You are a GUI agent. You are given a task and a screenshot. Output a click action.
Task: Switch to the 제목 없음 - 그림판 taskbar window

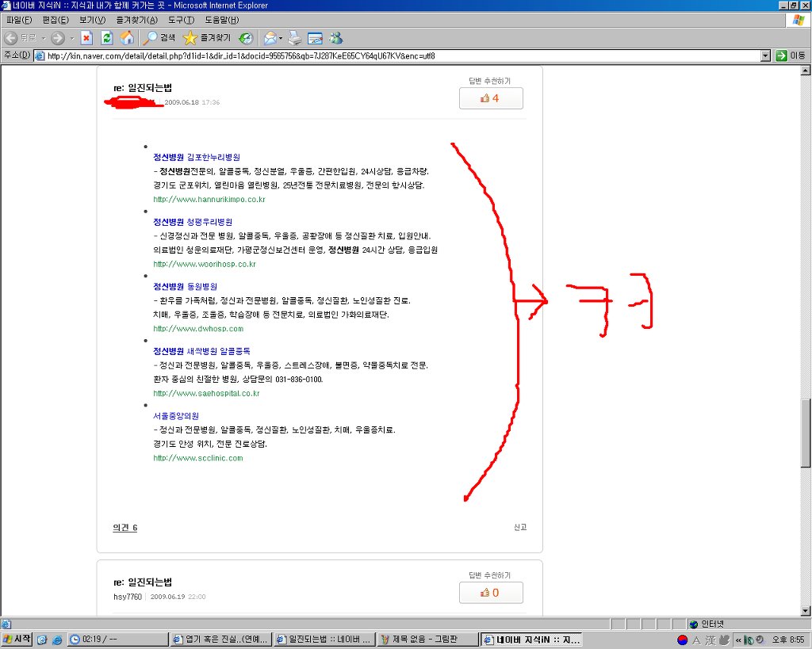427,639
